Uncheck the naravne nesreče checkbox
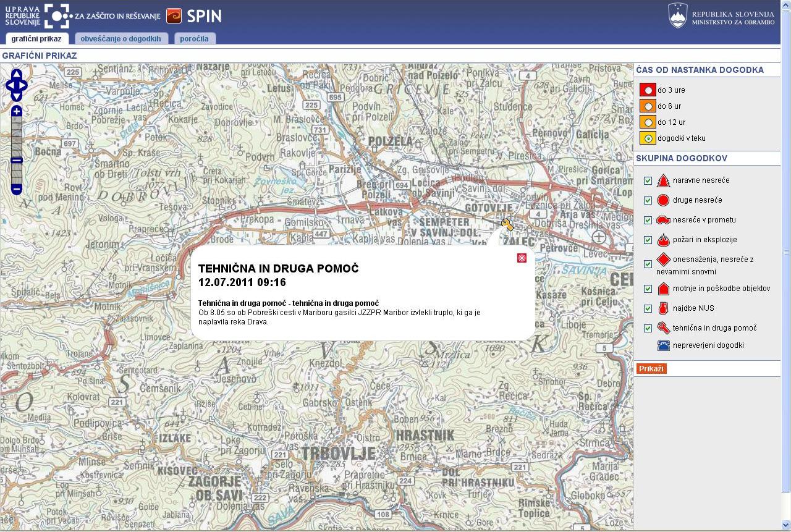Image resolution: width=791 pixels, height=532 pixels. click(x=648, y=180)
